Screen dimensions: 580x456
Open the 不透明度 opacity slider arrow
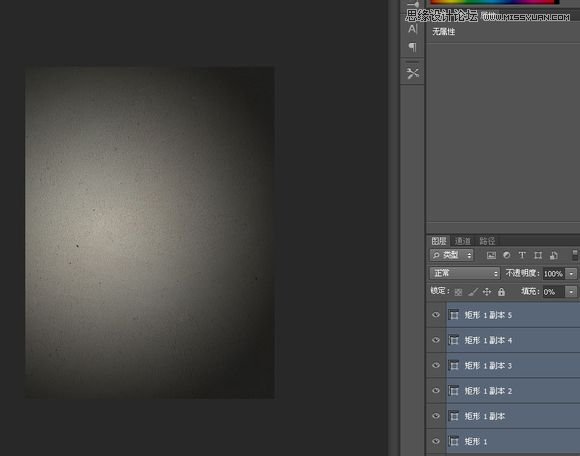point(571,274)
